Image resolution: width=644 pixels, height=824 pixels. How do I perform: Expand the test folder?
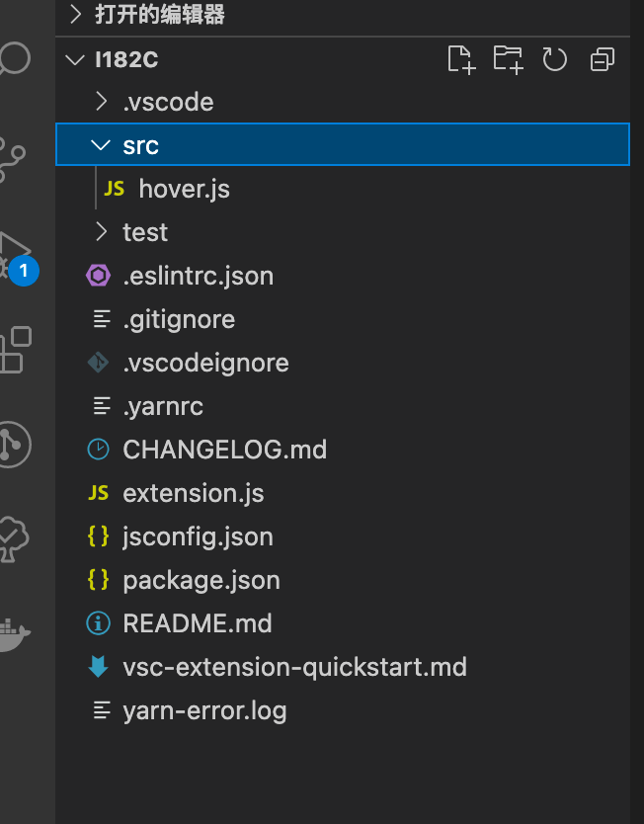click(x=343, y=232)
